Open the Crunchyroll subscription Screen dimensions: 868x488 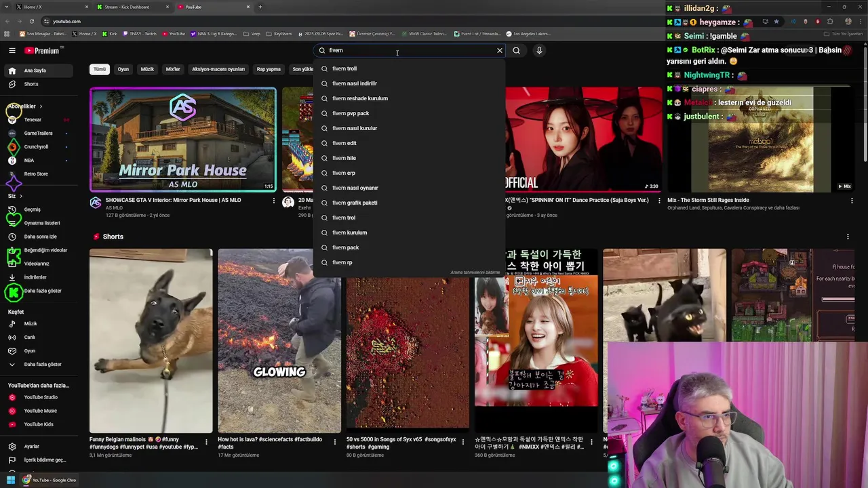pyautogui.click(x=38, y=147)
